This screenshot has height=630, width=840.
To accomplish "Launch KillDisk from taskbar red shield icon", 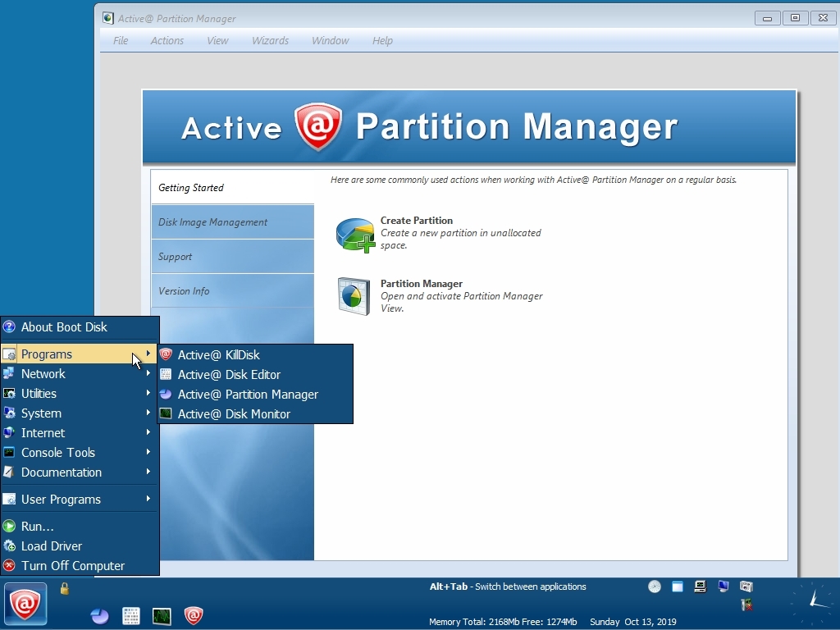I will 193,615.
